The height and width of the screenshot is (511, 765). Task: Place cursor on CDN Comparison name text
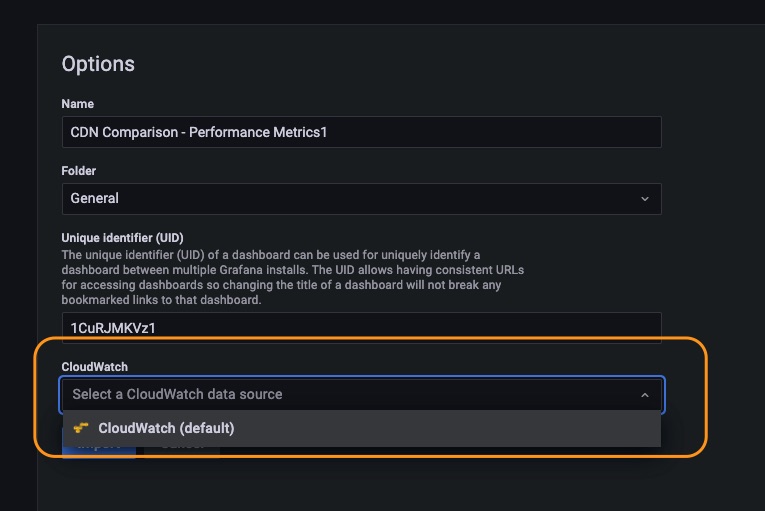(199, 132)
